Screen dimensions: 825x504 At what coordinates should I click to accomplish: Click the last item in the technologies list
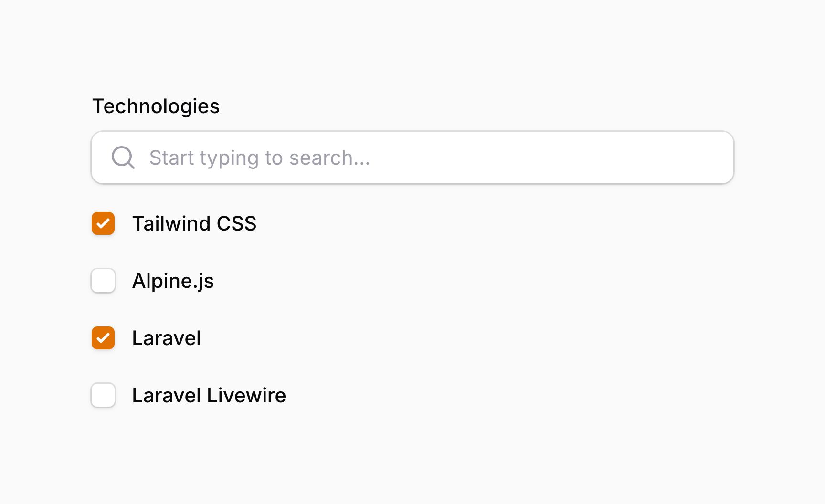point(209,396)
